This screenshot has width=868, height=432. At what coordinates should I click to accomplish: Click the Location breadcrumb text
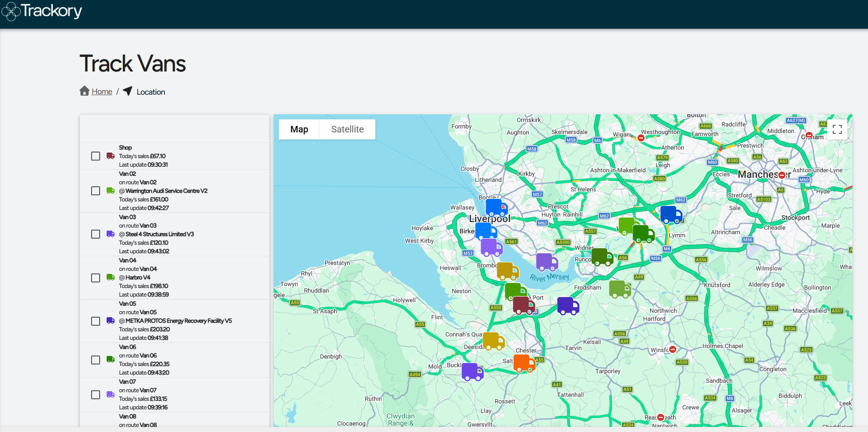[151, 92]
